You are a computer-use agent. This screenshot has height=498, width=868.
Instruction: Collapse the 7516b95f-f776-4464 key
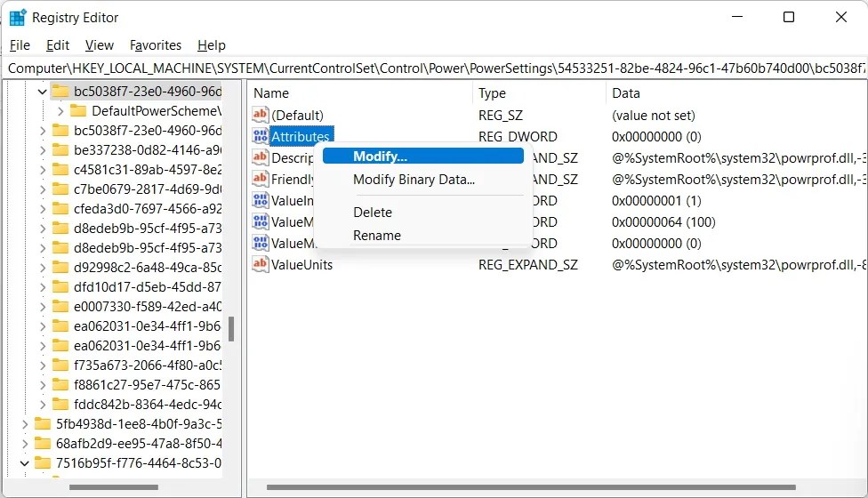point(24,463)
